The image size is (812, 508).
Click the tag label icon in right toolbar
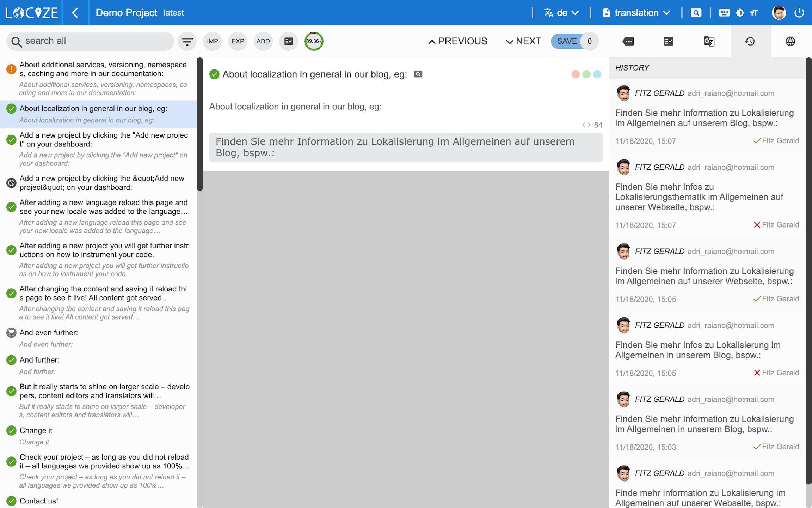[628, 41]
